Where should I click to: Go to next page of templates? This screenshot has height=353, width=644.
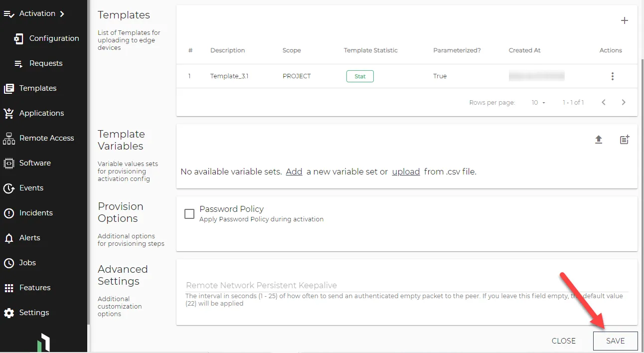624,102
